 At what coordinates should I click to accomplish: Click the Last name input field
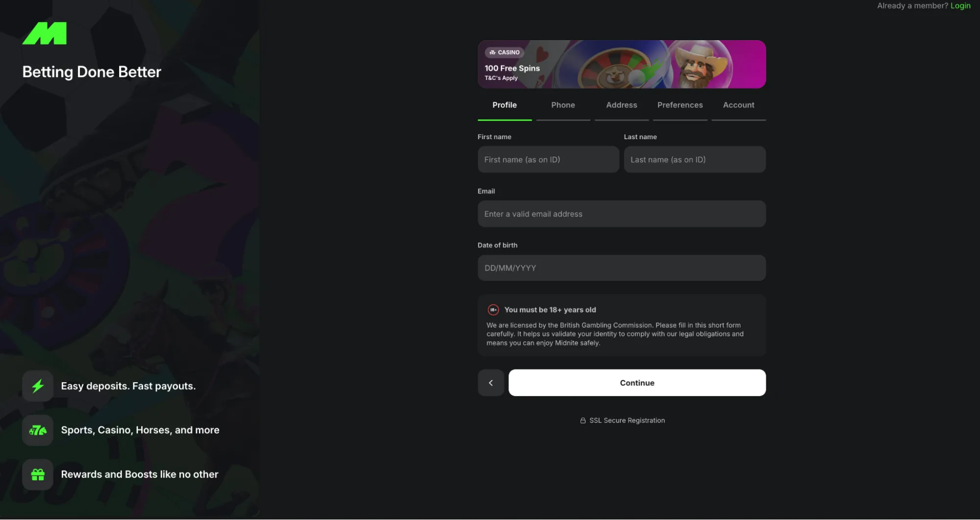[694, 159]
